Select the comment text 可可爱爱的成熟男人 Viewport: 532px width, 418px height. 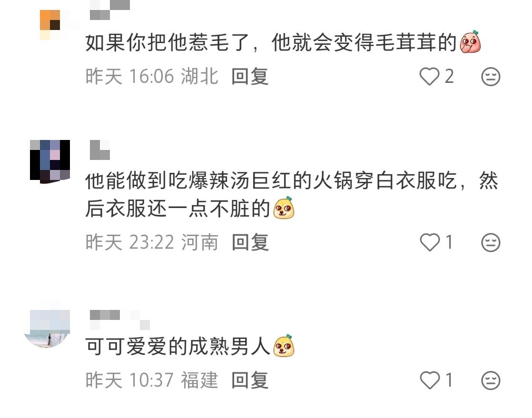(177, 347)
